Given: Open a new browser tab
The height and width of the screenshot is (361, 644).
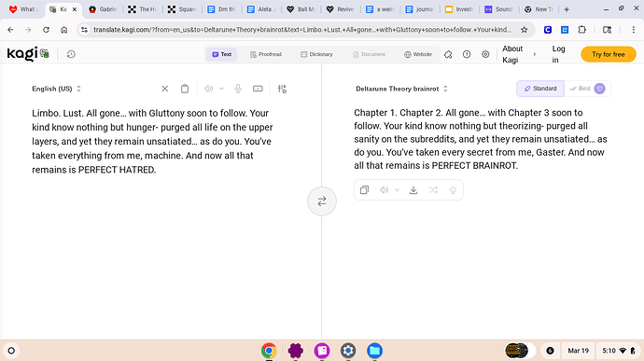Looking at the screenshot, I should [567, 9].
